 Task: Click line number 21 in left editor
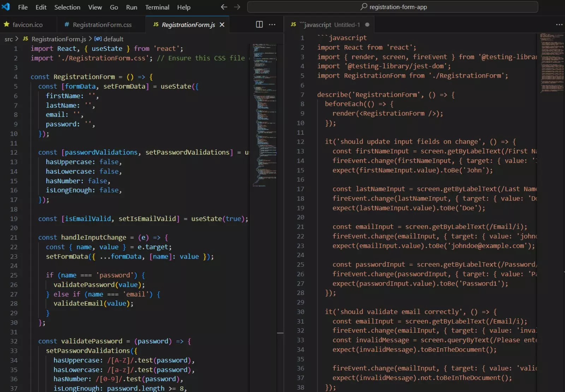(x=14, y=238)
